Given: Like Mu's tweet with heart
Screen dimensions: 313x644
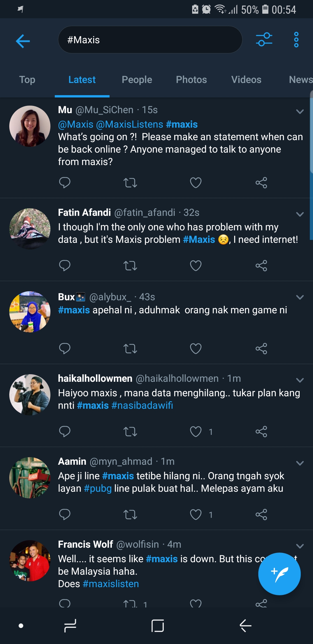Looking at the screenshot, I should (x=196, y=182).
